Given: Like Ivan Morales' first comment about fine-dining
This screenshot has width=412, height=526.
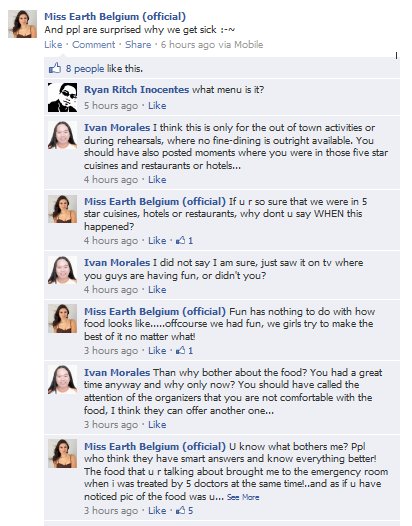Looking at the screenshot, I should click(x=157, y=179).
